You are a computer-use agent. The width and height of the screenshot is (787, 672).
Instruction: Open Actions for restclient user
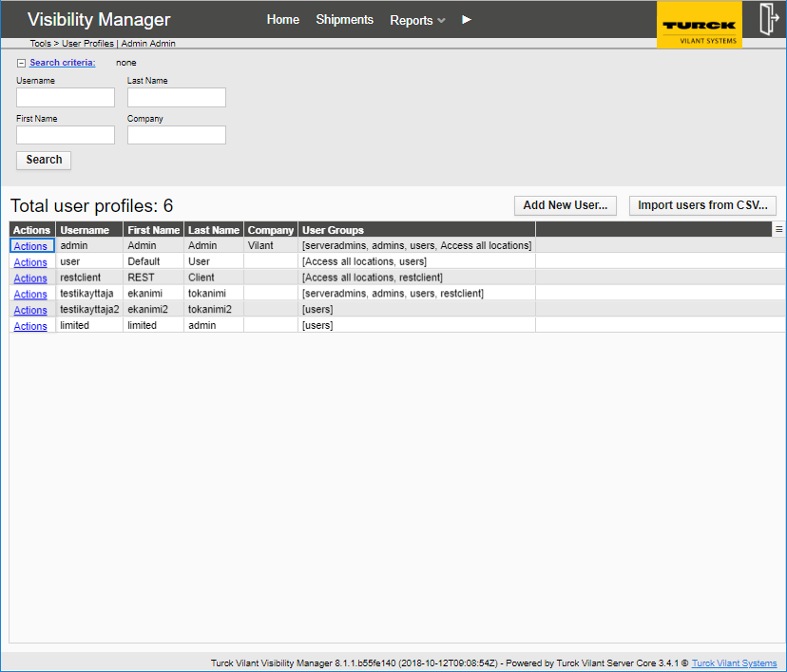pos(30,278)
